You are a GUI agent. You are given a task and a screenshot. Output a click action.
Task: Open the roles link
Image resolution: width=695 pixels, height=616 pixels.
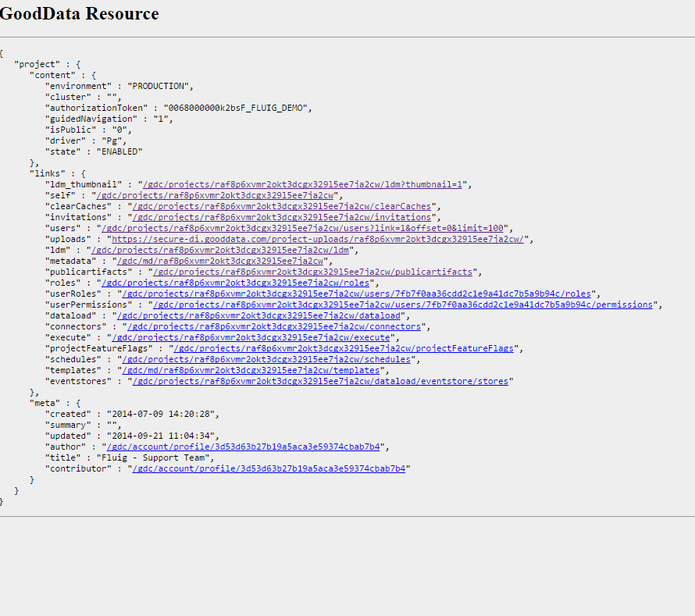(235, 283)
